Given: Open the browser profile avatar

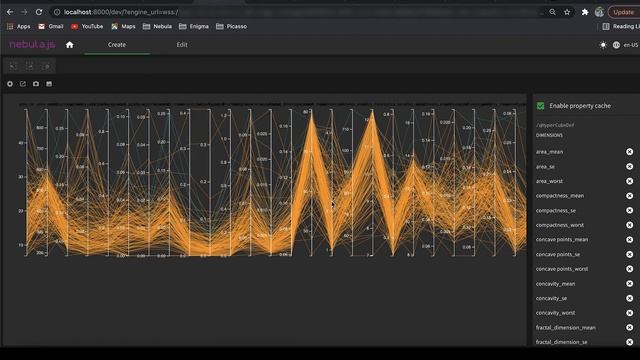Looking at the screenshot, I should tap(599, 12).
